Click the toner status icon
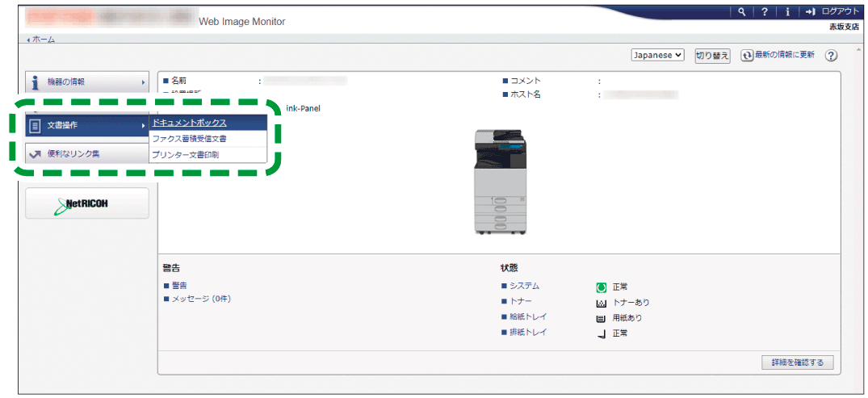This screenshot has width=868, height=398. tap(600, 303)
